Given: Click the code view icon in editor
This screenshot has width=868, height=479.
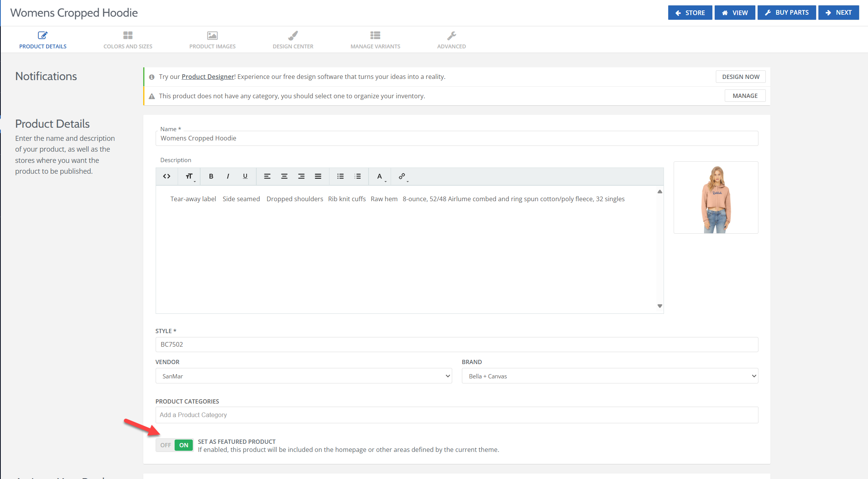Looking at the screenshot, I should pos(166,176).
